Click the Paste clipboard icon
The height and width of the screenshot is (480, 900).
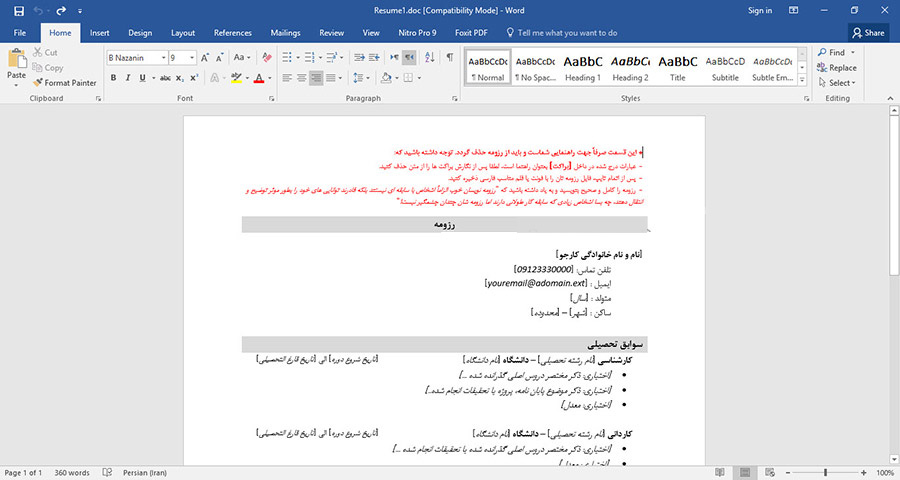pos(17,60)
